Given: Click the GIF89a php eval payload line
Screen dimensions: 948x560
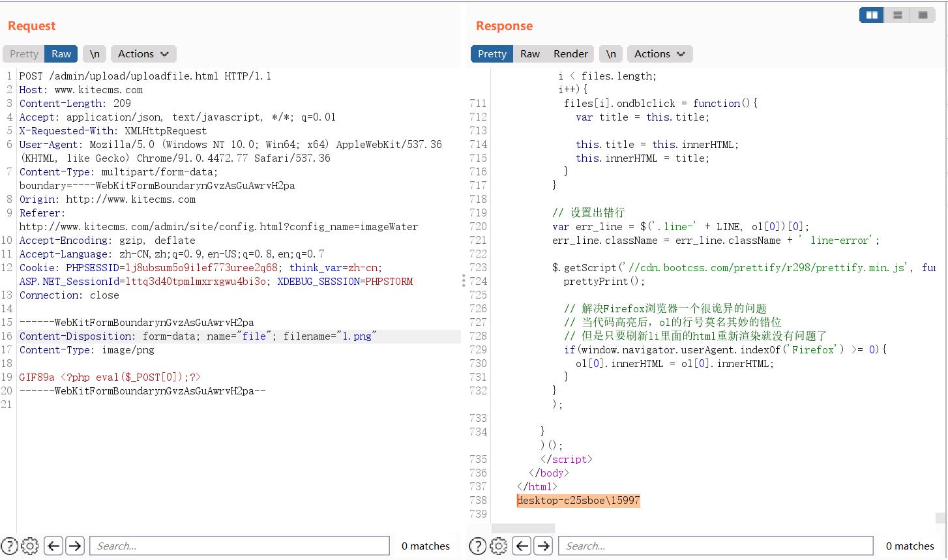Looking at the screenshot, I should tap(110, 377).
